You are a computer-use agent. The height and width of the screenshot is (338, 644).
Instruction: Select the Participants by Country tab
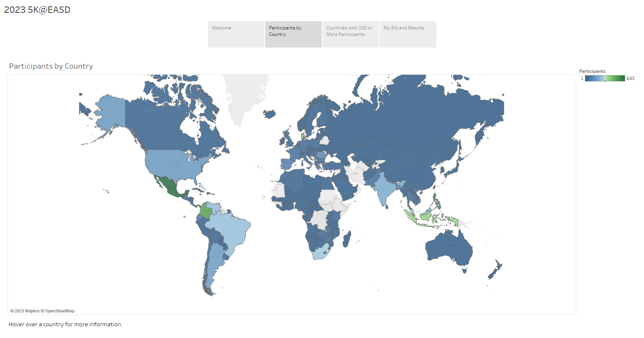click(x=293, y=34)
